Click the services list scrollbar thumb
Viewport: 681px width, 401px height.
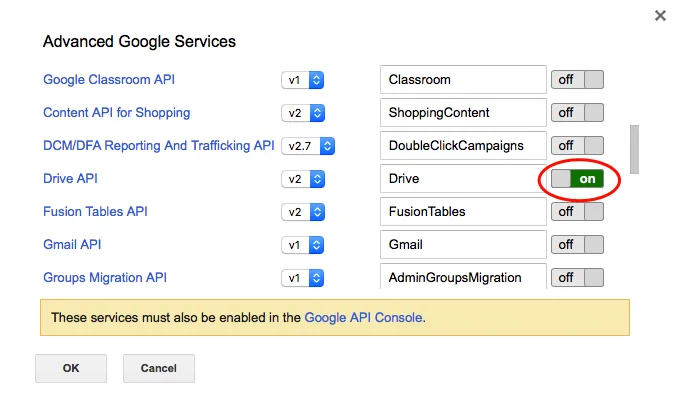pos(634,148)
